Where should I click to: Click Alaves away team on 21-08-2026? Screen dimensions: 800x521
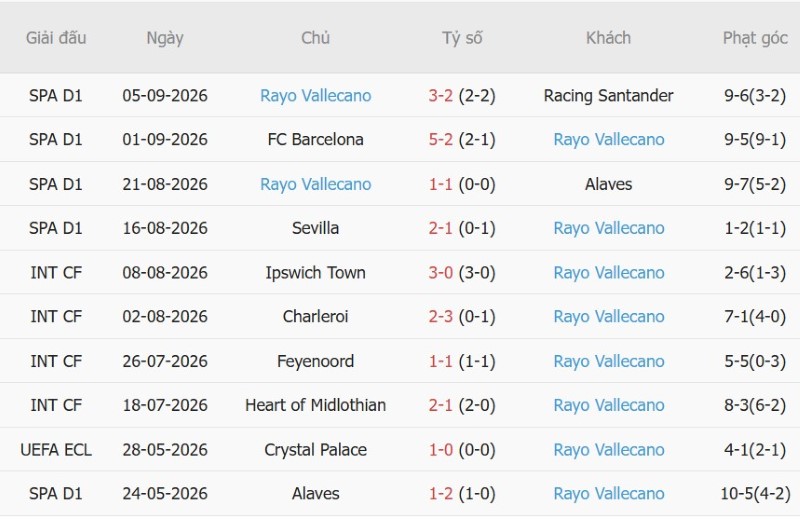click(608, 184)
